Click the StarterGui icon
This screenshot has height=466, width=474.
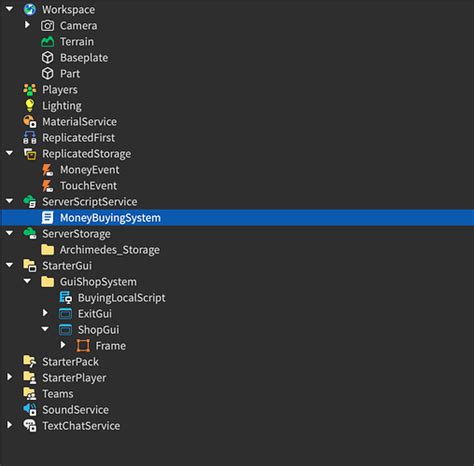(30, 266)
